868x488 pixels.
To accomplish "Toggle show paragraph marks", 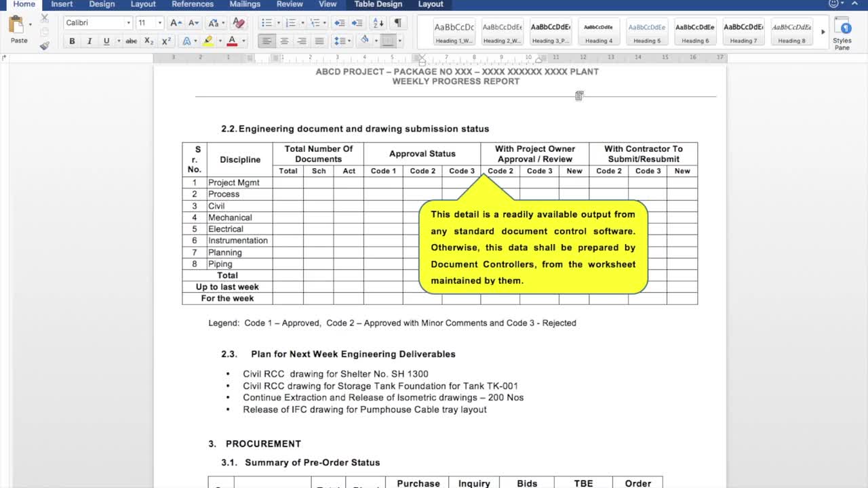I will [398, 23].
